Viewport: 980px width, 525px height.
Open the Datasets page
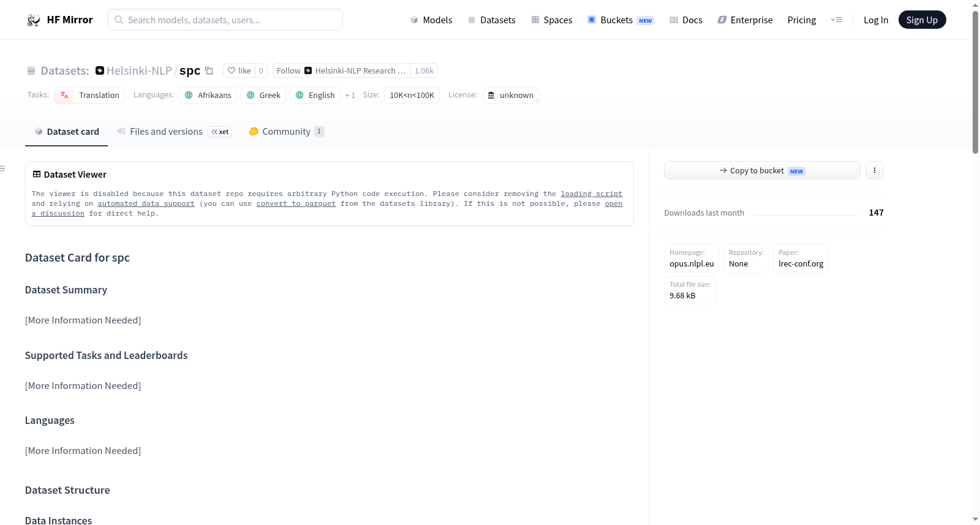coord(491,20)
